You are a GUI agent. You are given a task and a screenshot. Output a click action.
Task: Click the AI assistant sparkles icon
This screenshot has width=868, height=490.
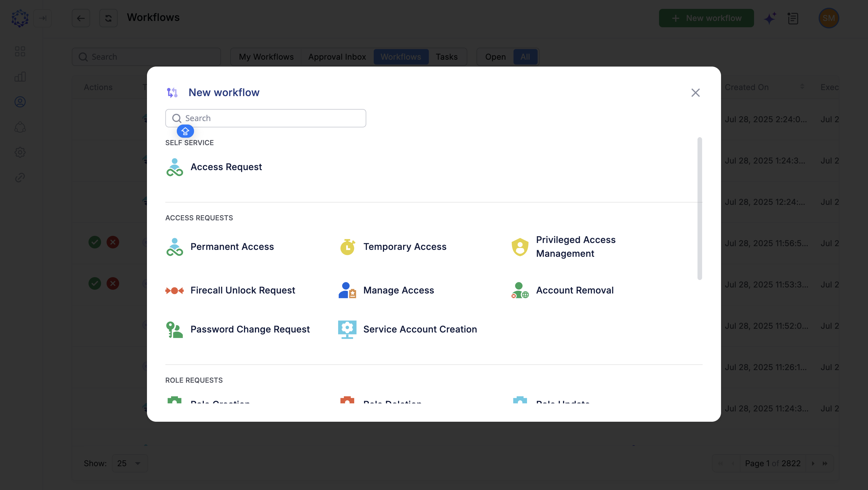click(x=770, y=18)
